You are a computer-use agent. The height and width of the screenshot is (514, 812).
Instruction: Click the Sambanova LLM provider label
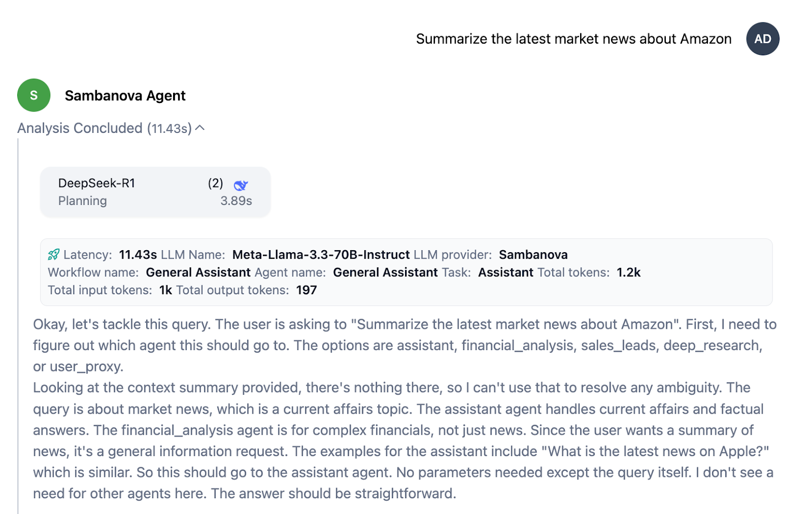(x=533, y=254)
